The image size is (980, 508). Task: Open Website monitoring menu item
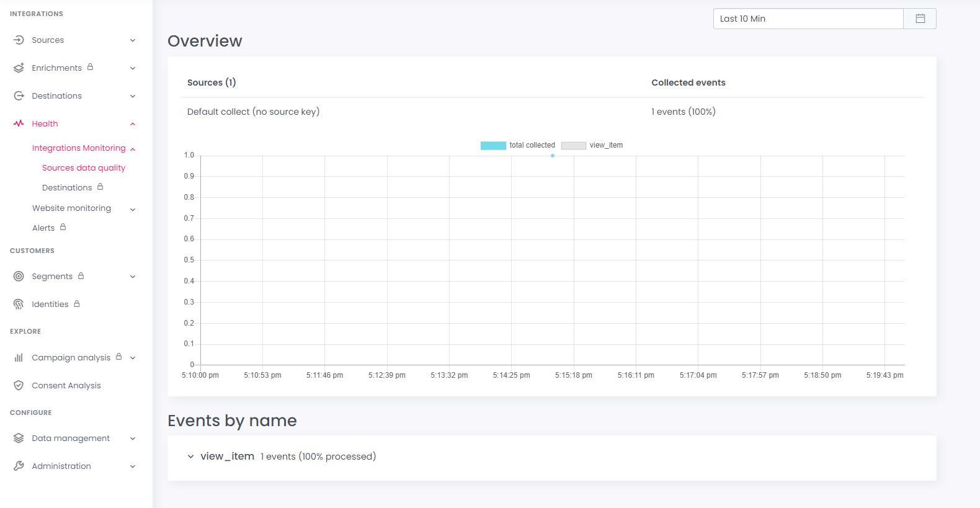coord(71,208)
